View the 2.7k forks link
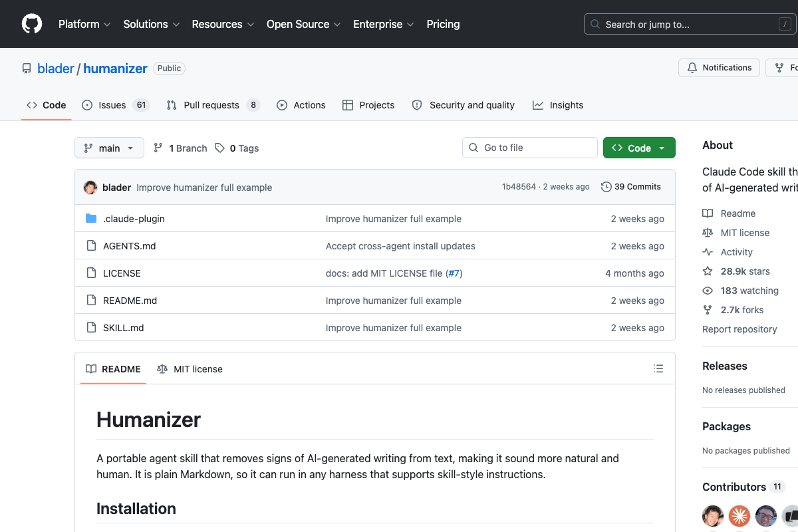The width and height of the screenshot is (798, 532). pos(733,310)
